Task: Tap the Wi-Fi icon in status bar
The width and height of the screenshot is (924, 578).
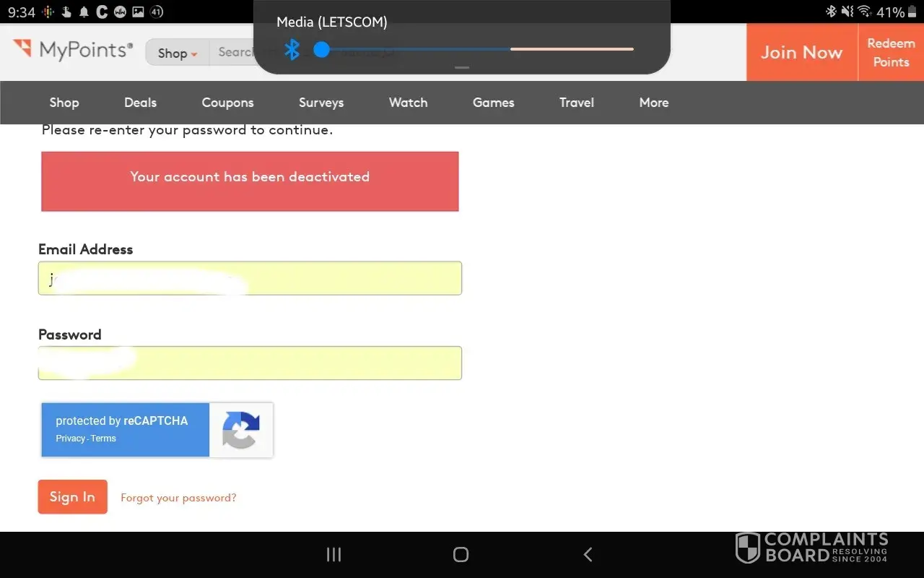Action: pos(864,12)
